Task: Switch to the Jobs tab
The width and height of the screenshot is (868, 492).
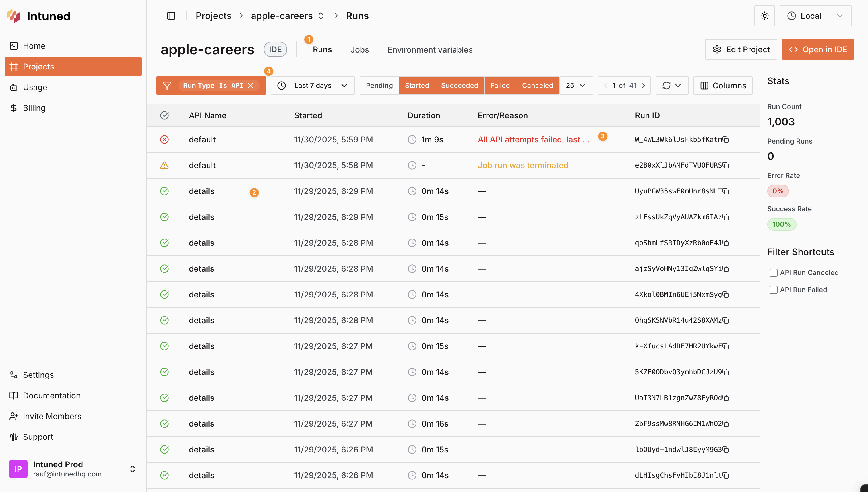Action: (359, 49)
